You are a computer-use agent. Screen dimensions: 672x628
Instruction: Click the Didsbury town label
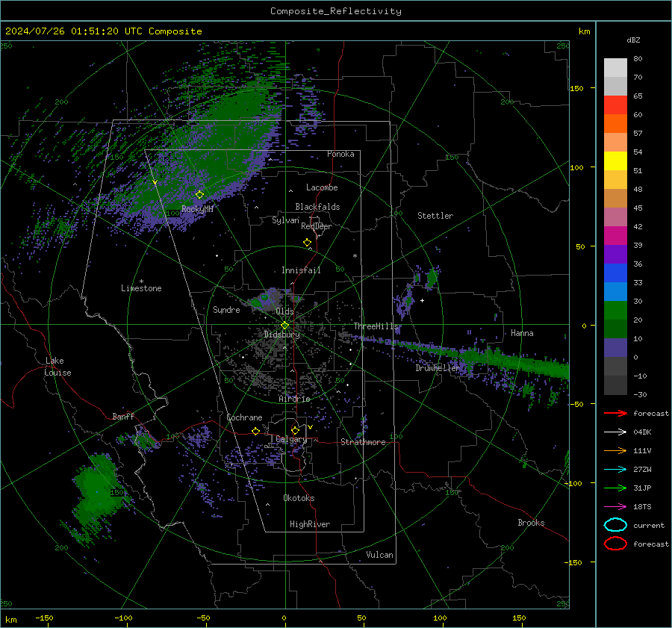(282, 335)
